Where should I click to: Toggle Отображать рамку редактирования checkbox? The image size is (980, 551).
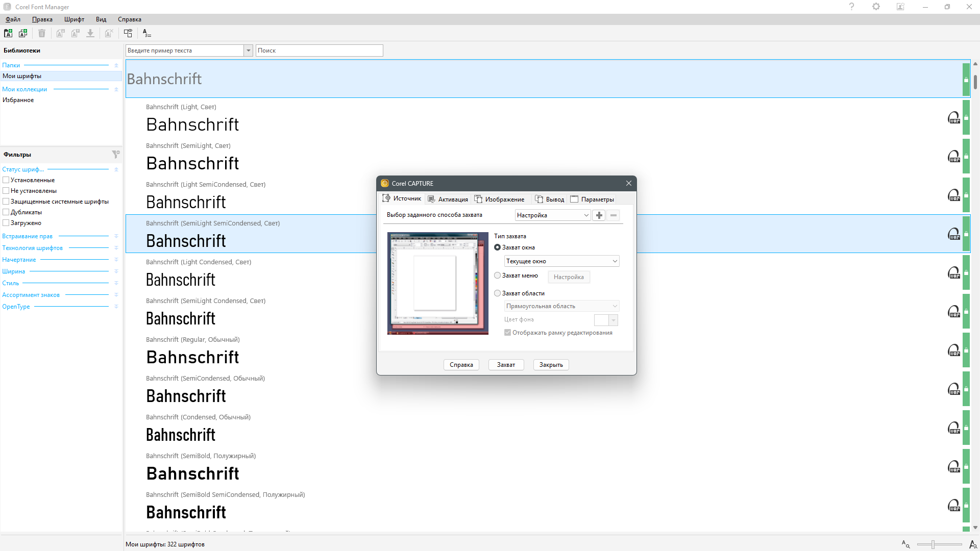507,333
